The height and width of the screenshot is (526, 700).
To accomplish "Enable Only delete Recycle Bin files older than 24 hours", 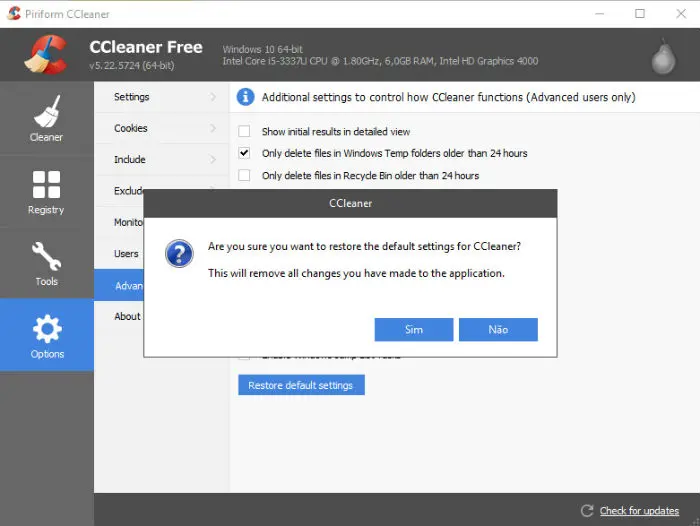I will click(244, 175).
